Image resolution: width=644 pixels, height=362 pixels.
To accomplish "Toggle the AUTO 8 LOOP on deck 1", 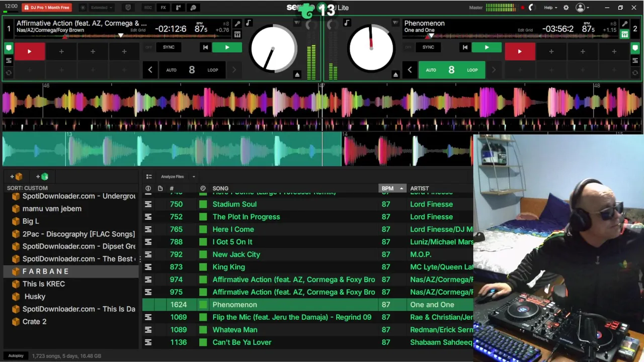I will (192, 70).
